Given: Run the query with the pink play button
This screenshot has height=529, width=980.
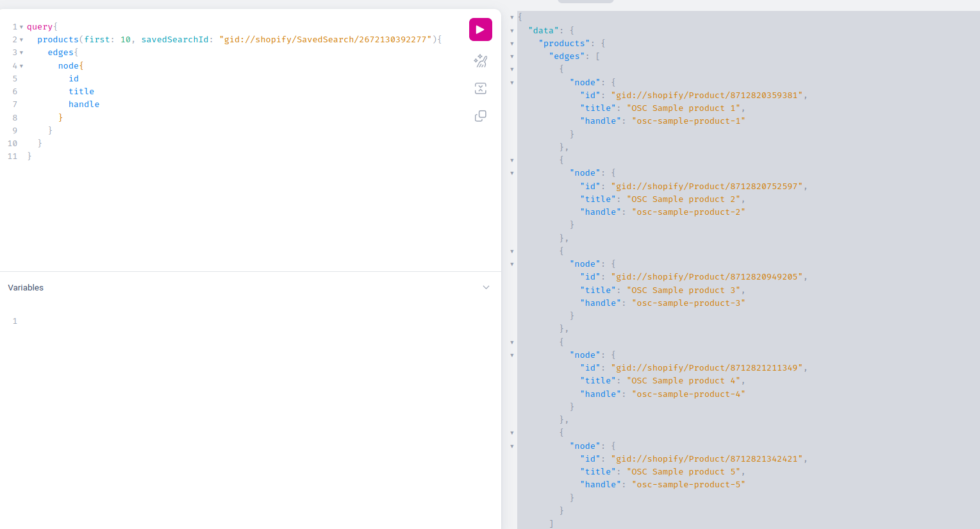Looking at the screenshot, I should coord(480,29).
